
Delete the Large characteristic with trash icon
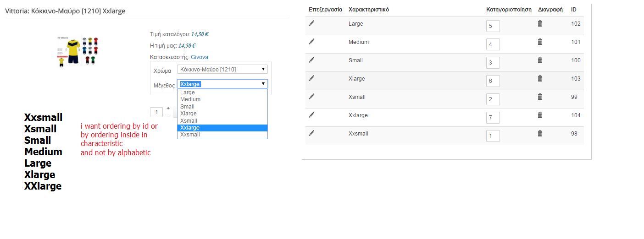[x=540, y=23]
